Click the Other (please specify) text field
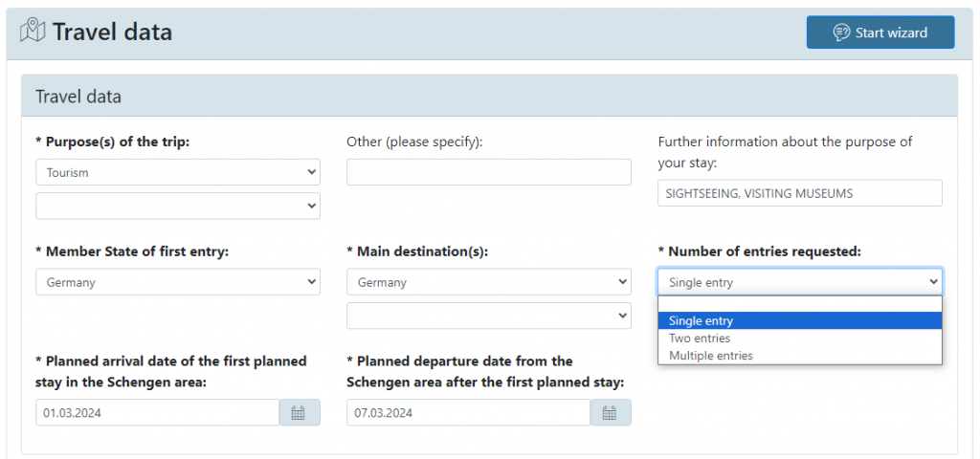This screenshot has width=980, height=459. pyautogui.click(x=488, y=172)
